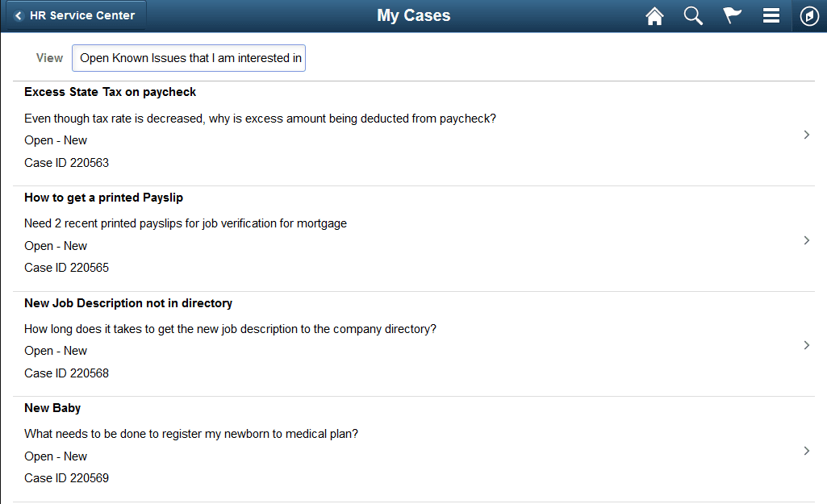
Task: Expand the New Baby case chevron
Action: [806, 451]
